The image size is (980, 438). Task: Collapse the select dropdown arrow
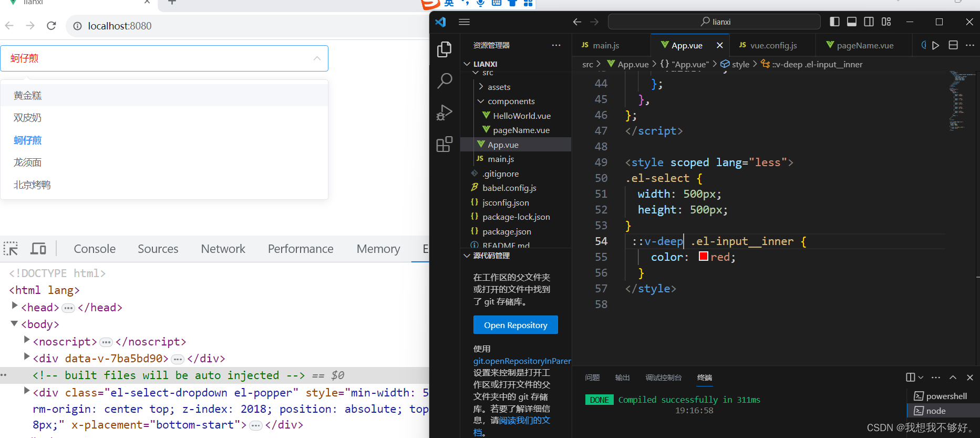pyautogui.click(x=317, y=58)
